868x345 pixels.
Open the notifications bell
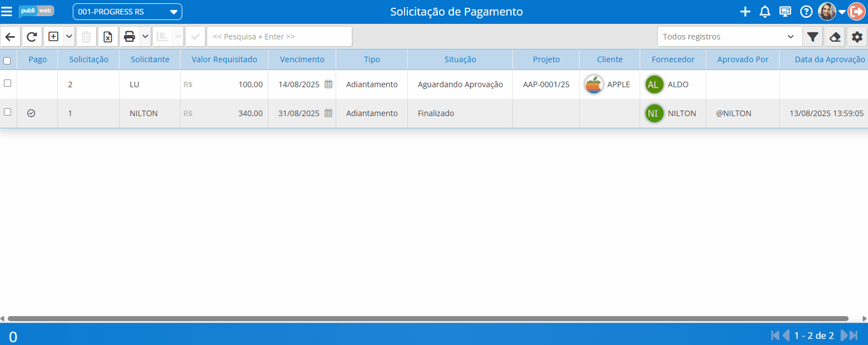tap(765, 12)
